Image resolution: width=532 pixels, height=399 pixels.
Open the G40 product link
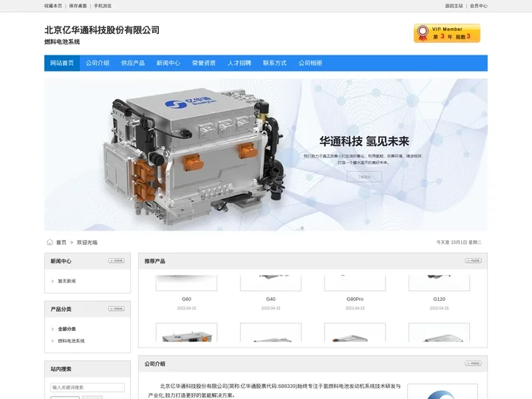coord(270,299)
